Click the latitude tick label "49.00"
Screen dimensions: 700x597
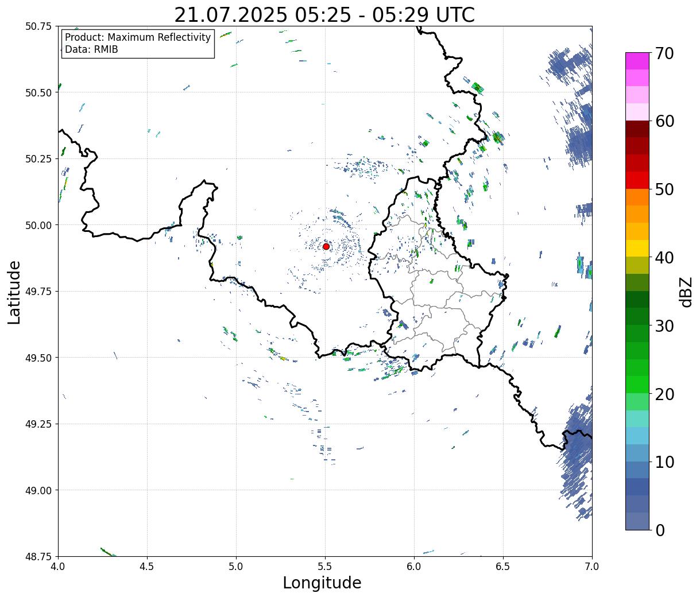coord(38,490)
